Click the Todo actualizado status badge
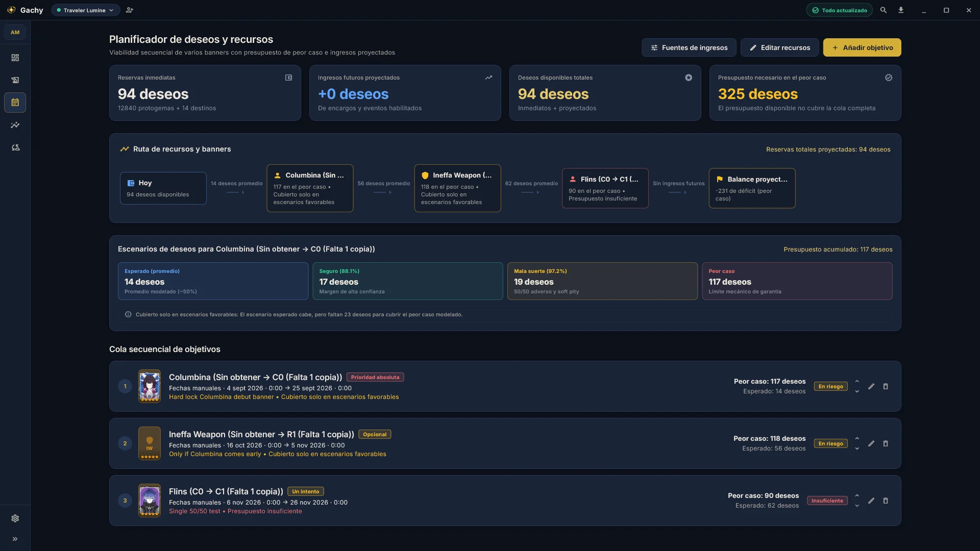The height and width of the screenshot is (551, 980). point(840,10)
